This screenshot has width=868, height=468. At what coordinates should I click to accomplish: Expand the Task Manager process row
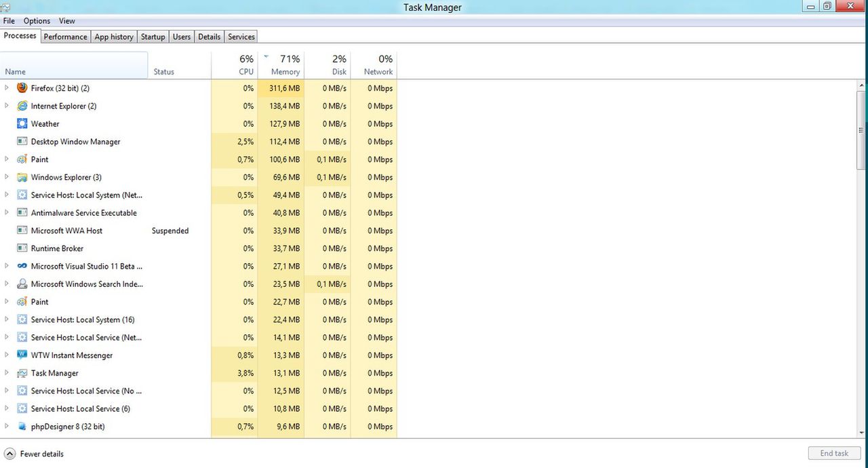coord(7,373)
